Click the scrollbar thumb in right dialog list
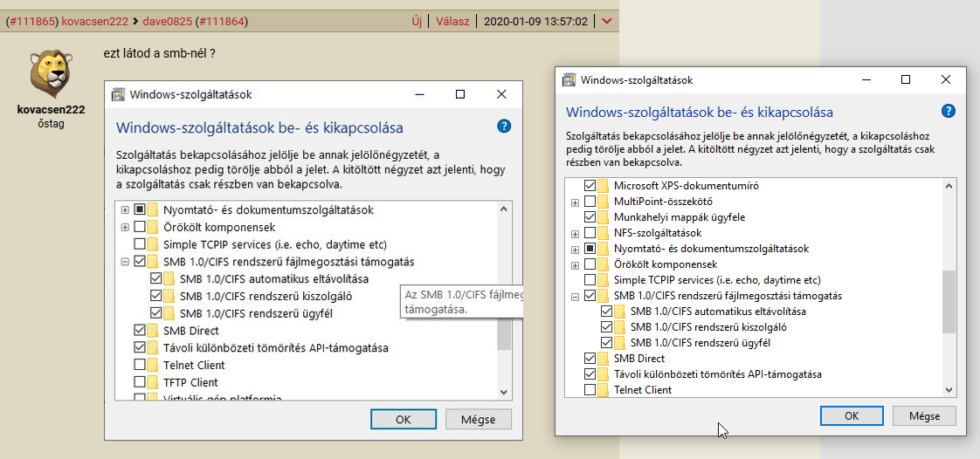980x459 pixels. coord(949,302)
